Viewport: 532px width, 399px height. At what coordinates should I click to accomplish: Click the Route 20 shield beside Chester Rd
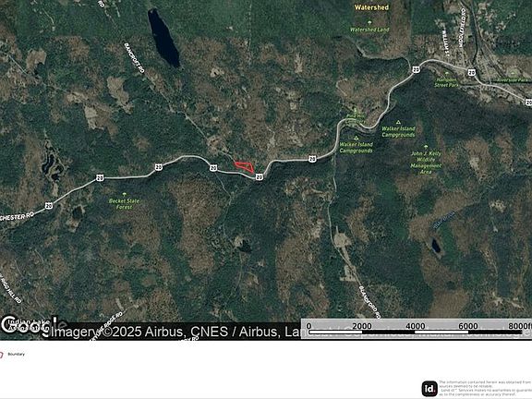49,206
